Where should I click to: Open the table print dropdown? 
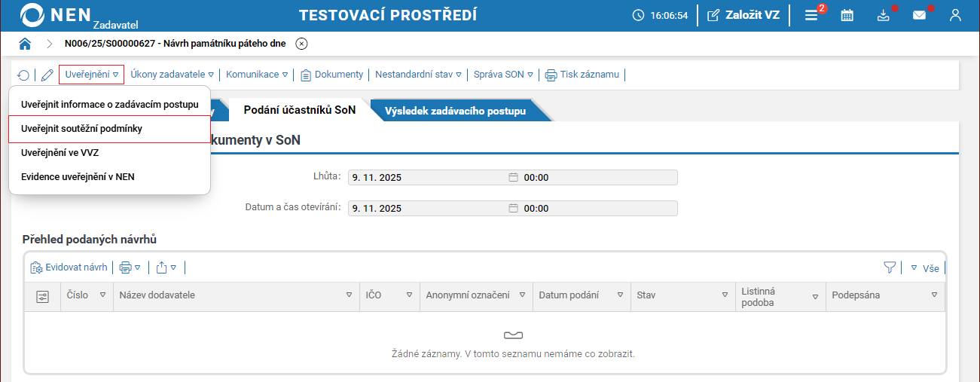click(130, 267)
